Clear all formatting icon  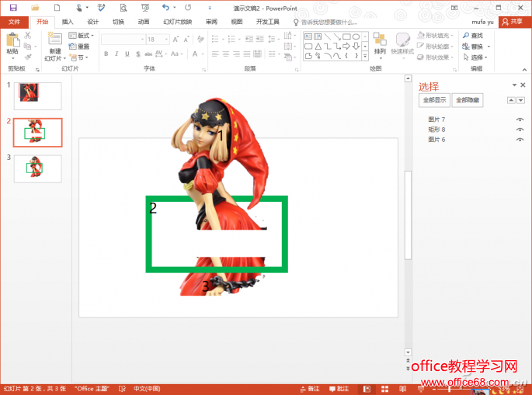(200, 40)
